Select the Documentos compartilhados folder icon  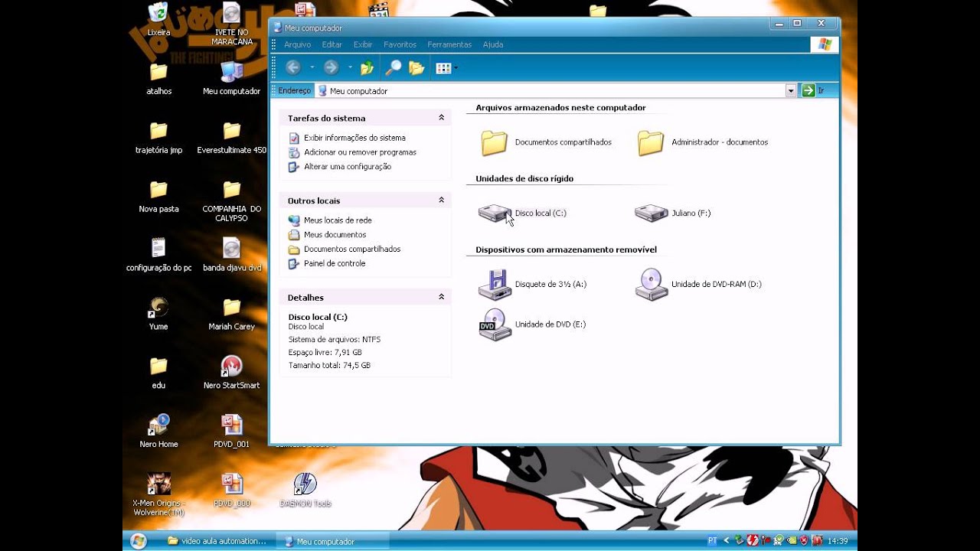pos(495,142)
